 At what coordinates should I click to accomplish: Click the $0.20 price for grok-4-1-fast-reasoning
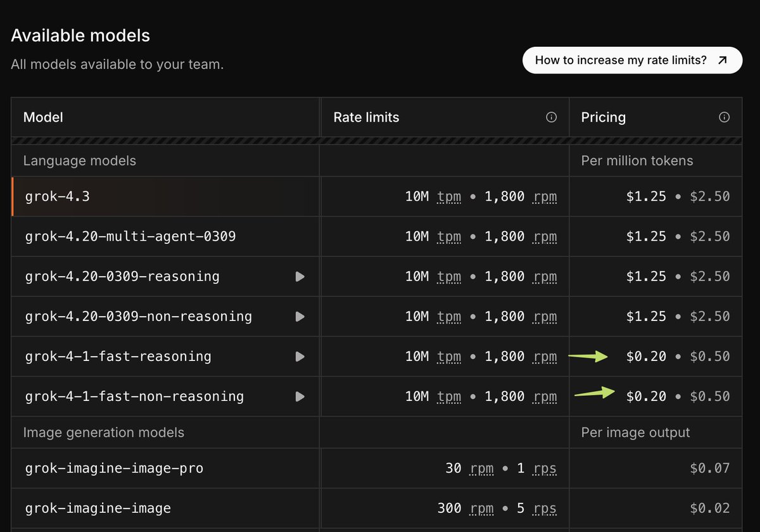tap(646, 357)
